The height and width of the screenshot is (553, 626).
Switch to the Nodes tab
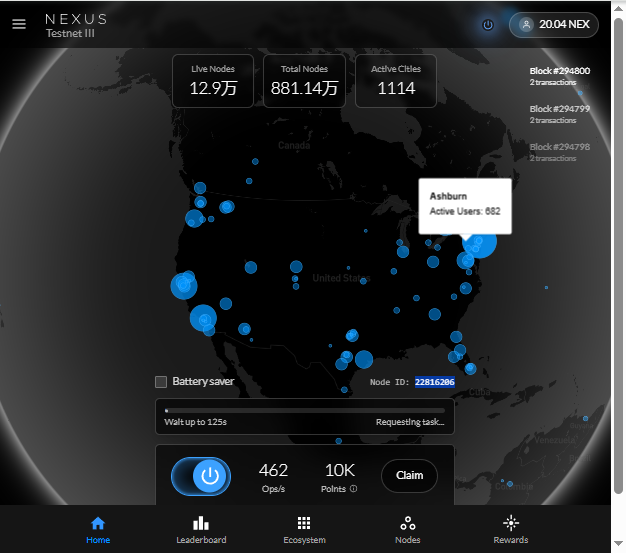(x=408, y=530)
